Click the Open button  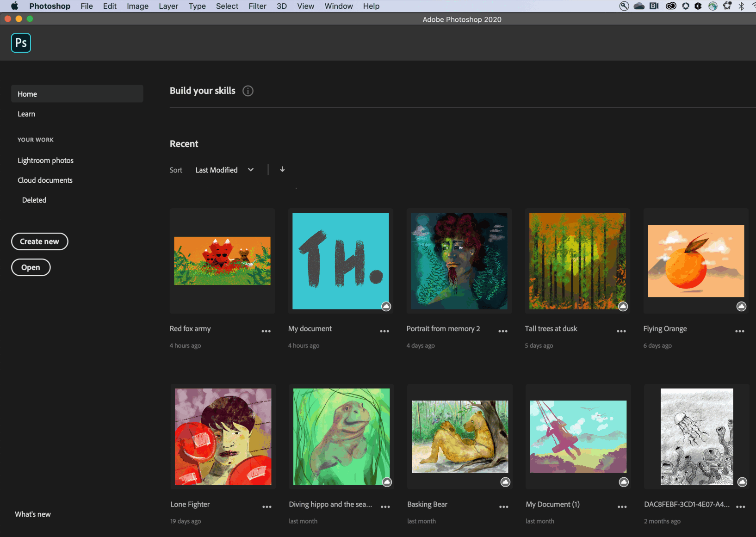[31, 267]
